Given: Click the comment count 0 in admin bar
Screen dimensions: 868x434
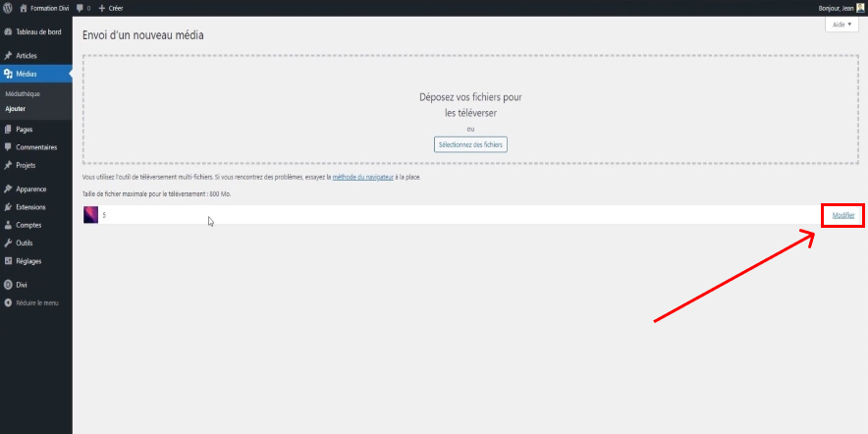Looking at the screenshot, I should pos(88,8).
